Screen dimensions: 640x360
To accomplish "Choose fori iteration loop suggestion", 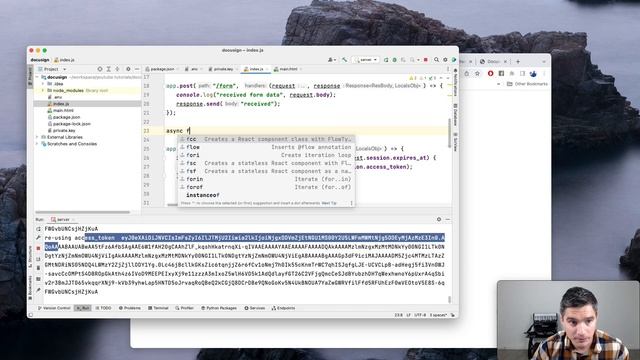I will (266, 156).
